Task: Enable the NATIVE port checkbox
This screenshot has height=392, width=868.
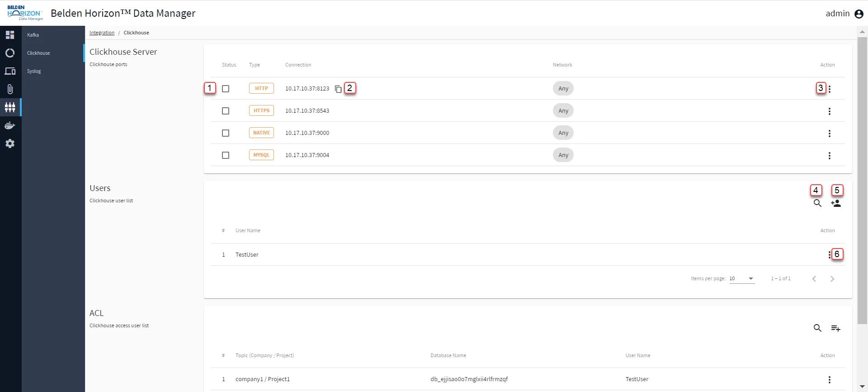Action: (x=226, y=133)
